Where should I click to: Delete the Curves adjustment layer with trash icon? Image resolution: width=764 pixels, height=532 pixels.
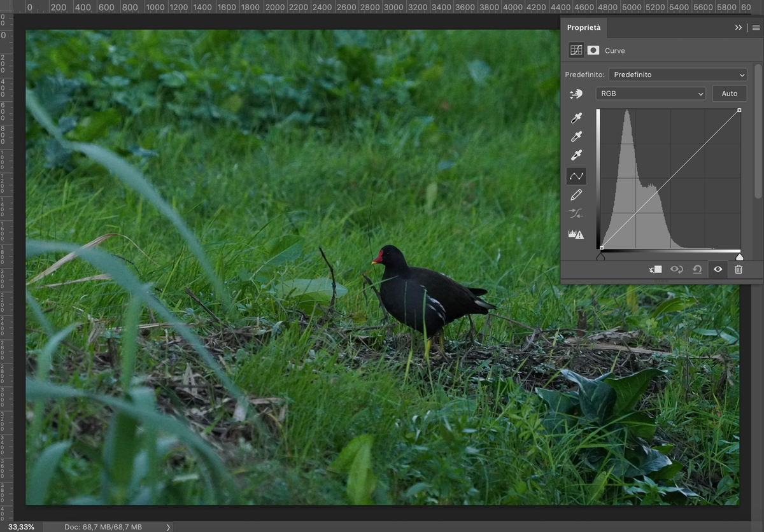[739, 269]
